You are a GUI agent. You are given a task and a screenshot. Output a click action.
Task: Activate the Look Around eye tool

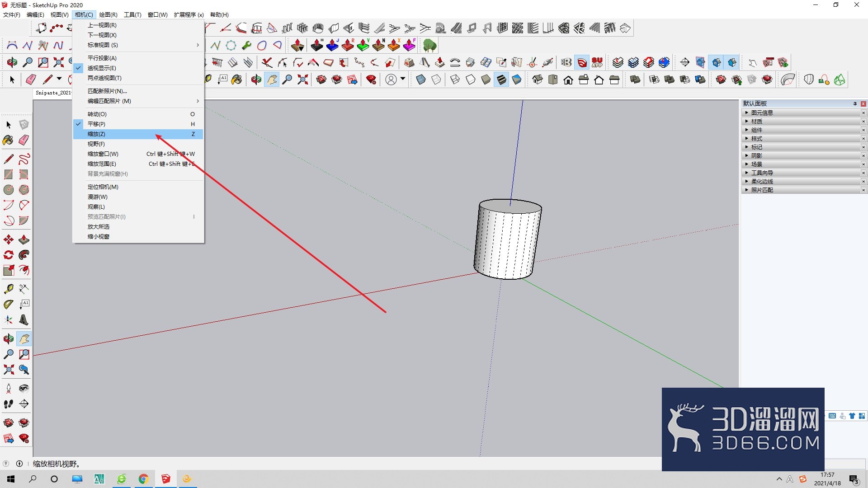[24, 388]
